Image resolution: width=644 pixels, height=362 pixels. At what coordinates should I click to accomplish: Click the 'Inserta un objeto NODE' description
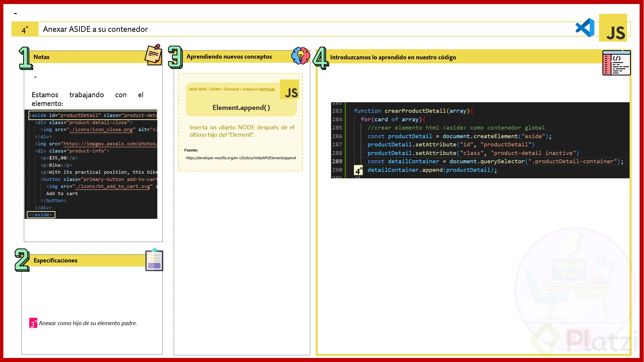(x=242, y=131)
